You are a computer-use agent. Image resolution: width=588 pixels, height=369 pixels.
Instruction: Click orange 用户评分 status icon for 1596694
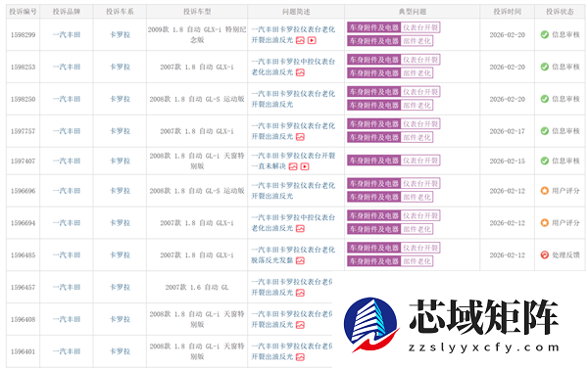tap(545, 223)
